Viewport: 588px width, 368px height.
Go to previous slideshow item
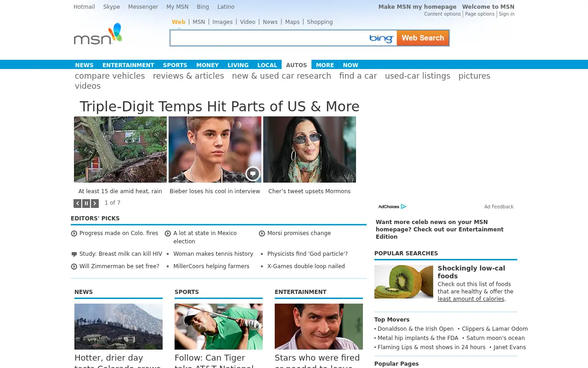78,203
